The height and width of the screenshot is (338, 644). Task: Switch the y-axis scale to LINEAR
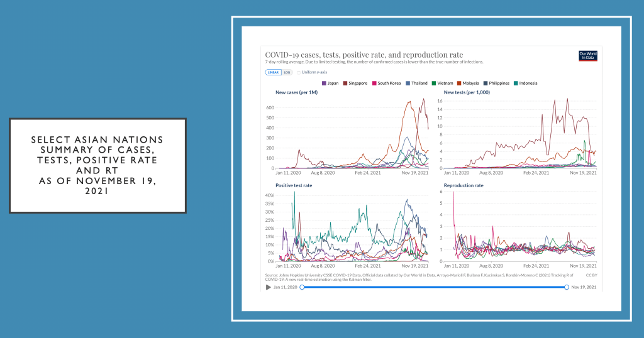(x=273, y=72)
